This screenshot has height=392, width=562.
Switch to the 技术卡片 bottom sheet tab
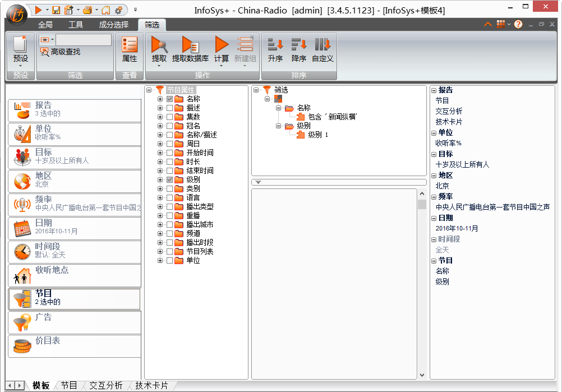click(151, 385)
